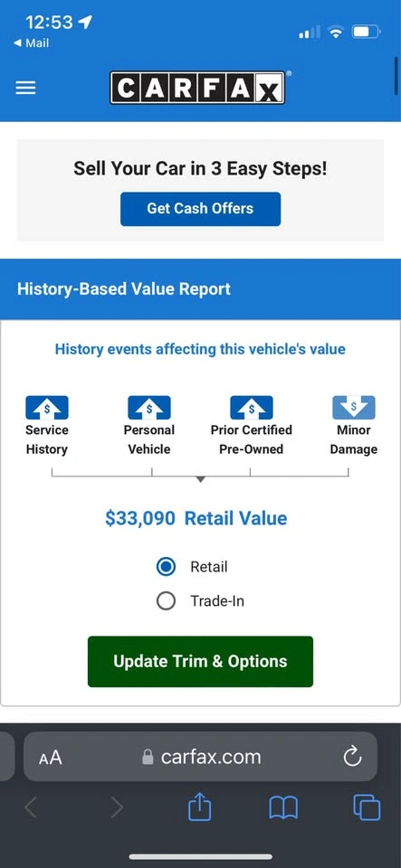The image size is (401, 868).
Task: Select the Trade-In radio option
Action: click(167, 601)
